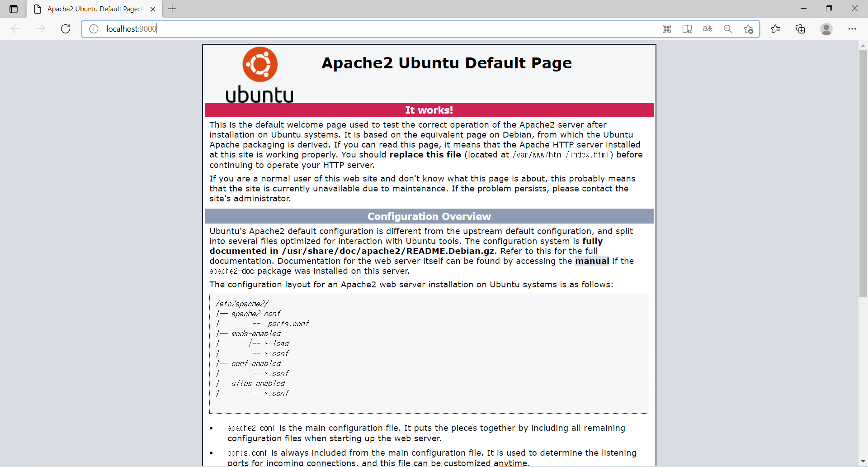Click the manual link
Screen dimensions: 868x467
(x=592, y=261)
